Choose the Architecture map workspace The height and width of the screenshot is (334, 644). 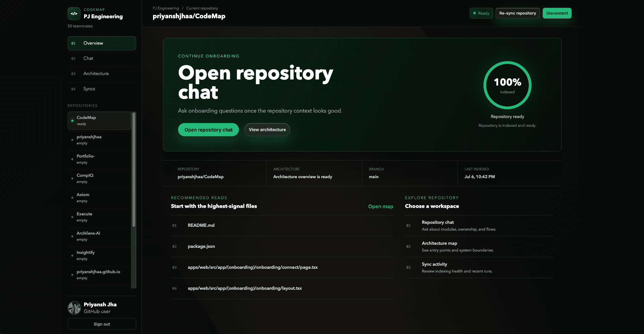click(479, 246)
